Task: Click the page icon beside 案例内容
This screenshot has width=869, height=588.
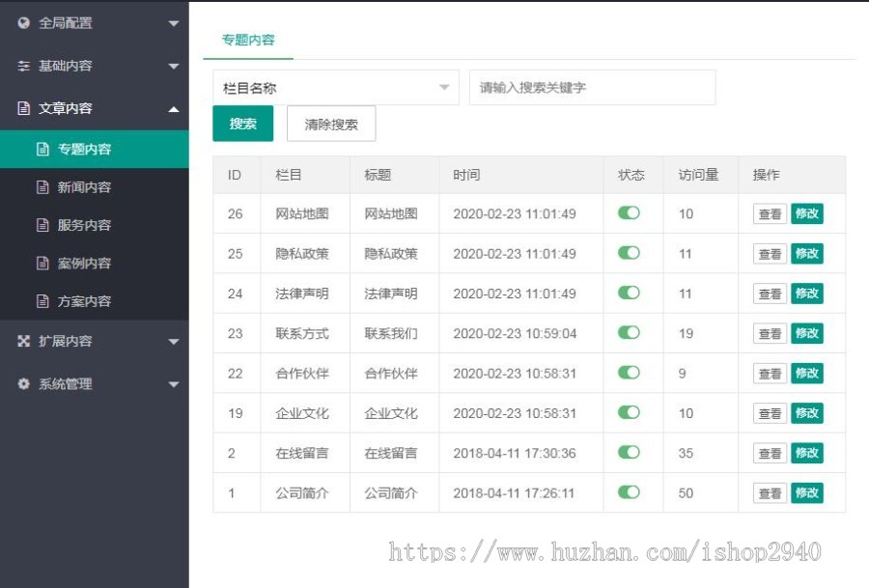Action: tap(42, 264)
